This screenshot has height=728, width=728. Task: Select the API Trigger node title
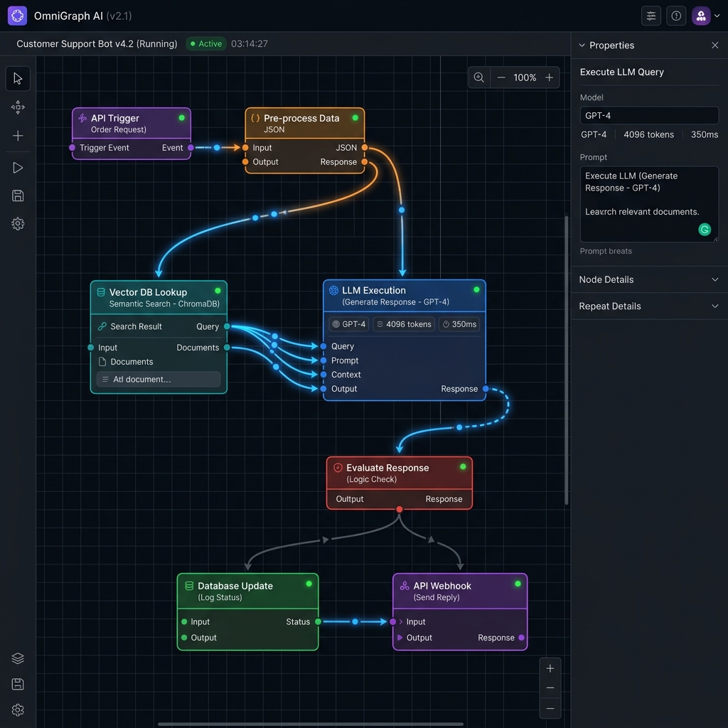click(114, 119)
